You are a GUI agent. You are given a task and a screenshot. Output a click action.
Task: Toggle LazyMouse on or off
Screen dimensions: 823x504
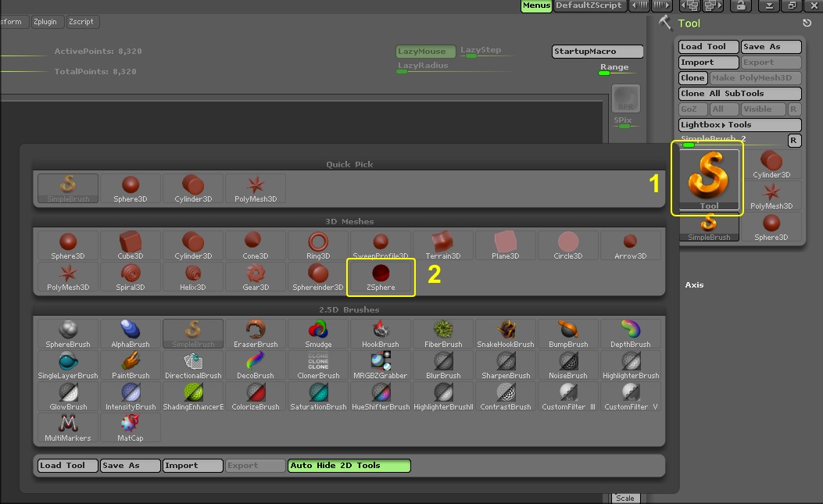coord(425,49)
